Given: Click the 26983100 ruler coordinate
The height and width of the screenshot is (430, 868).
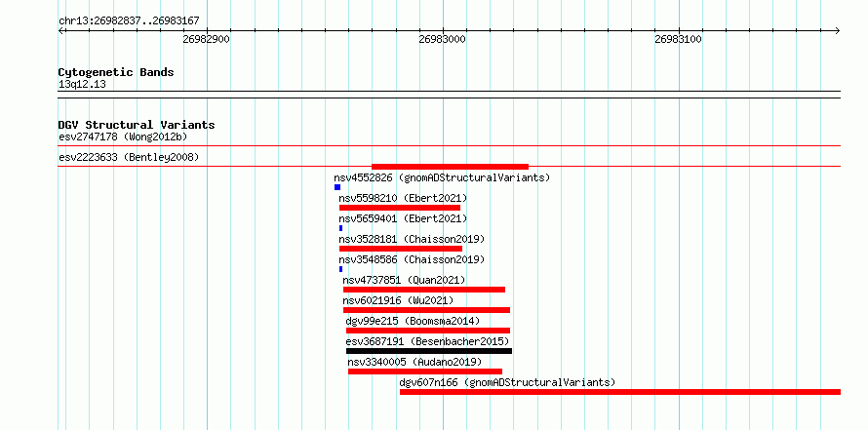Looking at the screenshot, I should (x=678, y=39).
